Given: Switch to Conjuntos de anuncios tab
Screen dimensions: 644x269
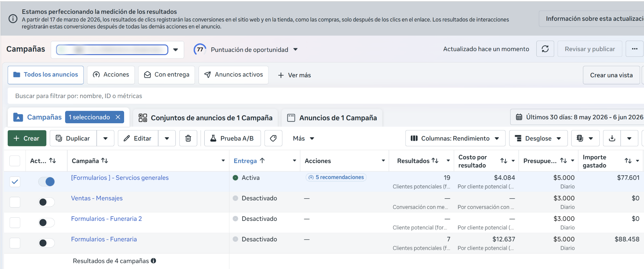Looking at the screenshot, I should (x=206, y=118).
